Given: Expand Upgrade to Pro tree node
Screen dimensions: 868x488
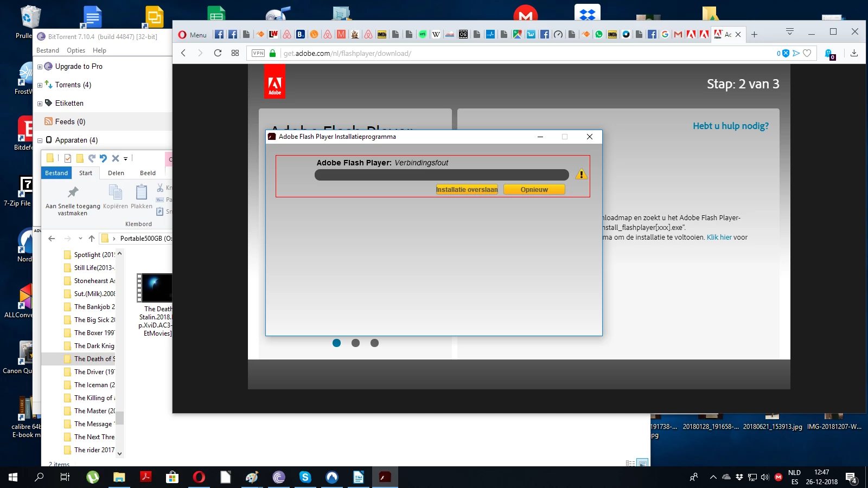Looking at the screenshot, I should tap(40, 67).
